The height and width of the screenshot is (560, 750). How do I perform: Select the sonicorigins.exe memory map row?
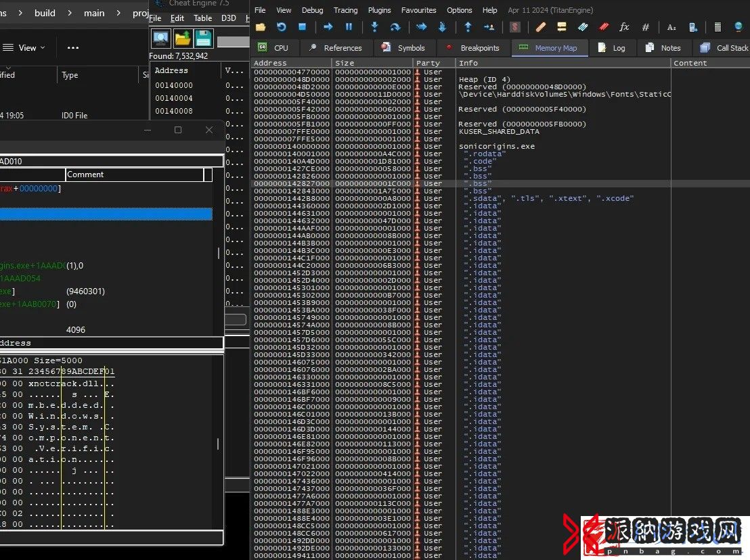point(500,146)
